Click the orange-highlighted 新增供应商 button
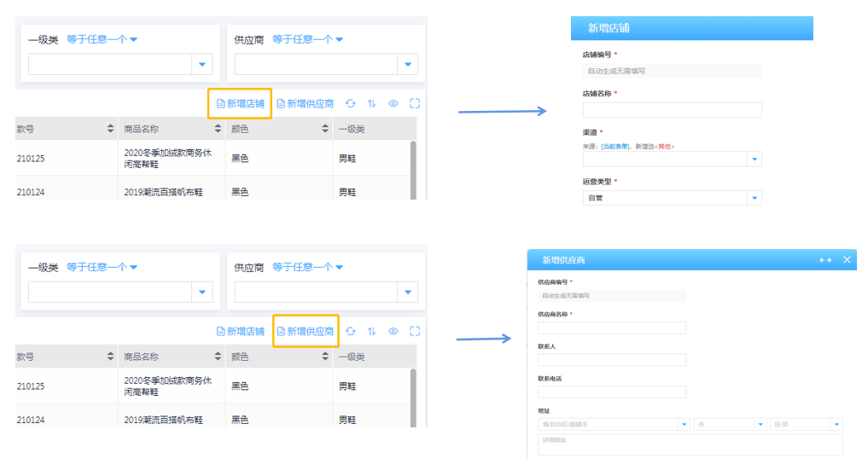The width and height of the screenshot is (868, 476). coord(306,331)
